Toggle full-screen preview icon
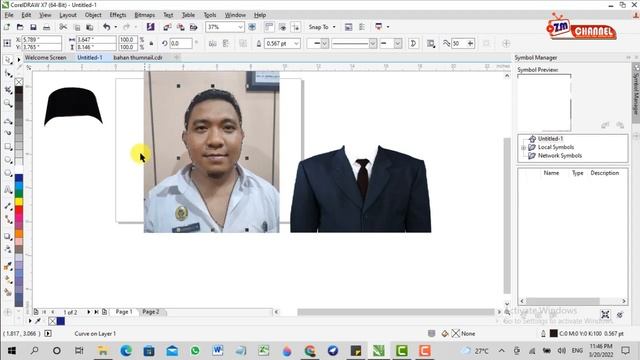The width and height of the screenshot is (640, 360). click(252, 27)
